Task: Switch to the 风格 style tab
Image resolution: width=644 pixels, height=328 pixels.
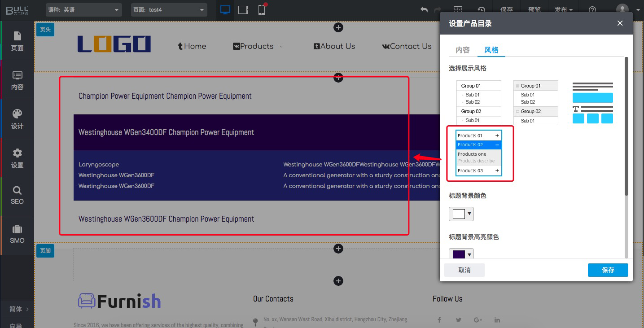Action: pos(491,50)
